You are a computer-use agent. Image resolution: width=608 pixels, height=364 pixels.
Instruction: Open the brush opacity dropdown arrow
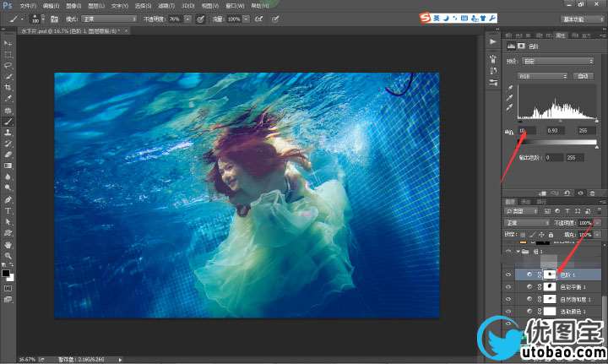tap(187, 19)
